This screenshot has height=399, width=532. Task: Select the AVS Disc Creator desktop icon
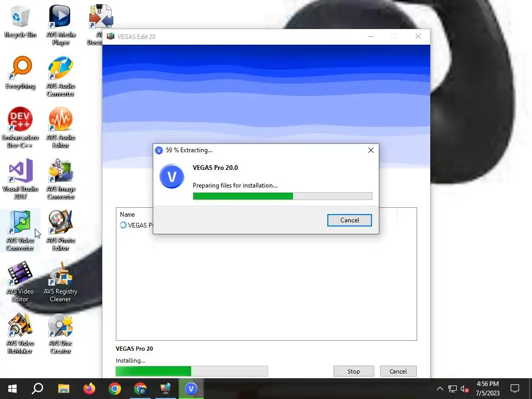click(60, 333)
